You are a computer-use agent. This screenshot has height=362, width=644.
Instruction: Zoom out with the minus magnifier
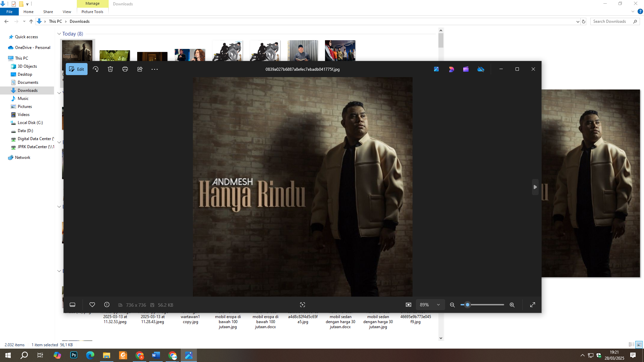point(452,305)
